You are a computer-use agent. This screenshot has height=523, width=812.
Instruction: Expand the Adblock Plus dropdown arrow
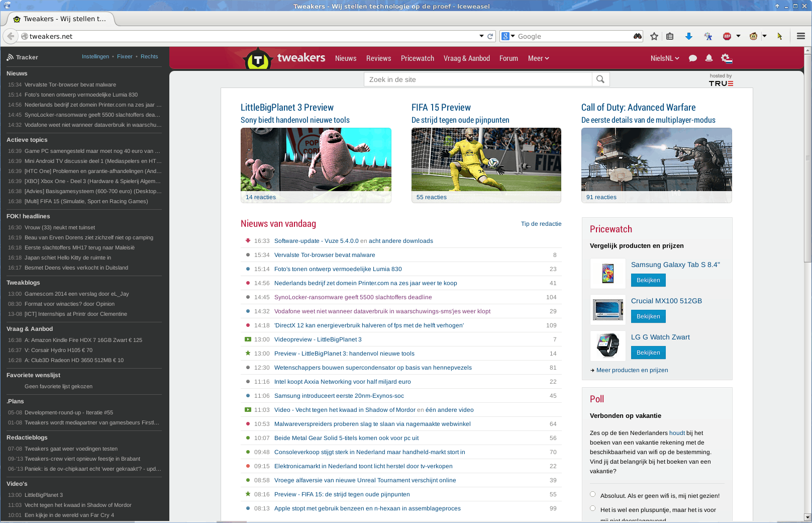click(738, 36)
